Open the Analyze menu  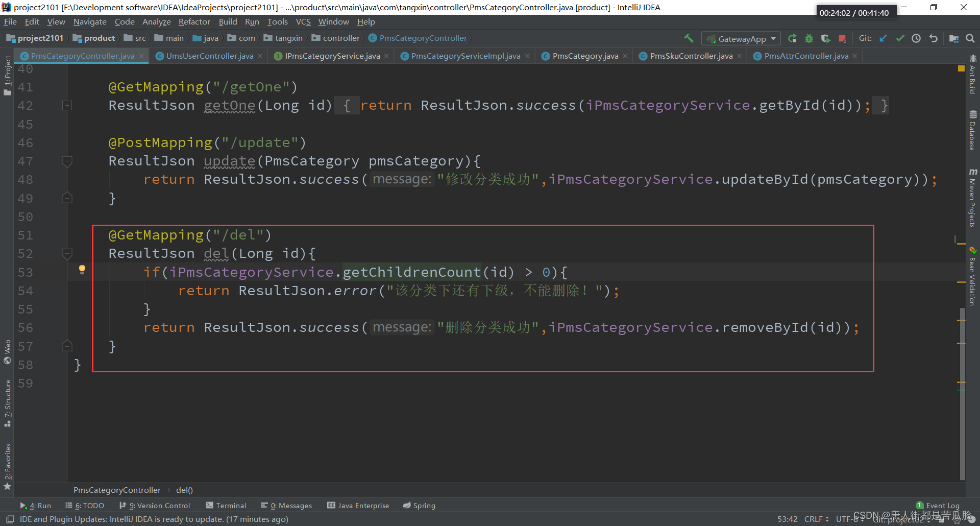click(x=156, y=21)
